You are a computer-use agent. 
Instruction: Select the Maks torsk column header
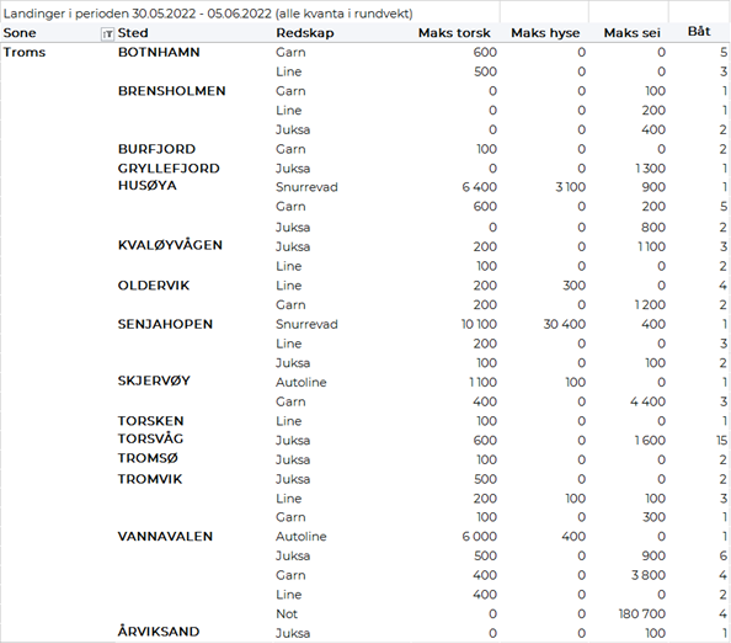453,33
